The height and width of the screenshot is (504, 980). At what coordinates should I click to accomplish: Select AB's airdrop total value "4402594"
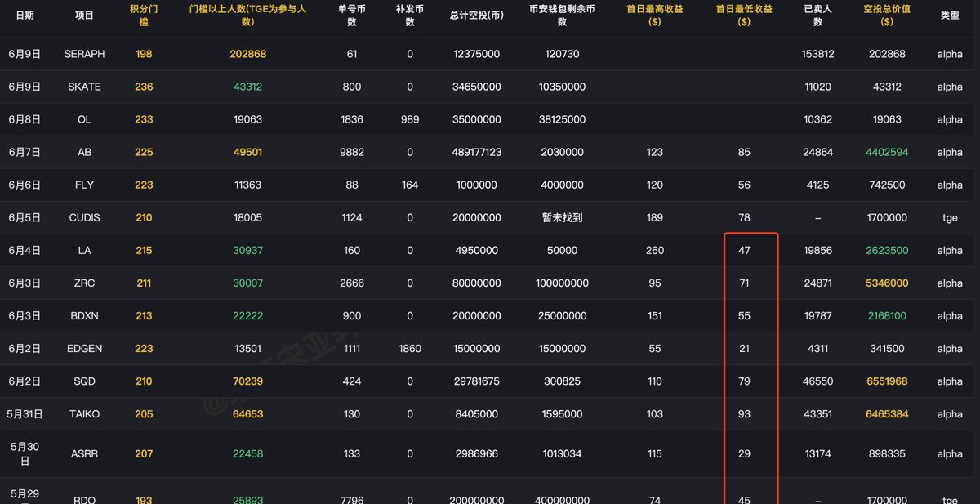click(887, 152)
